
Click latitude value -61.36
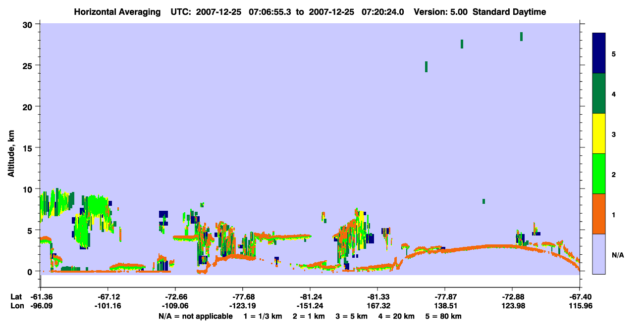41,297
